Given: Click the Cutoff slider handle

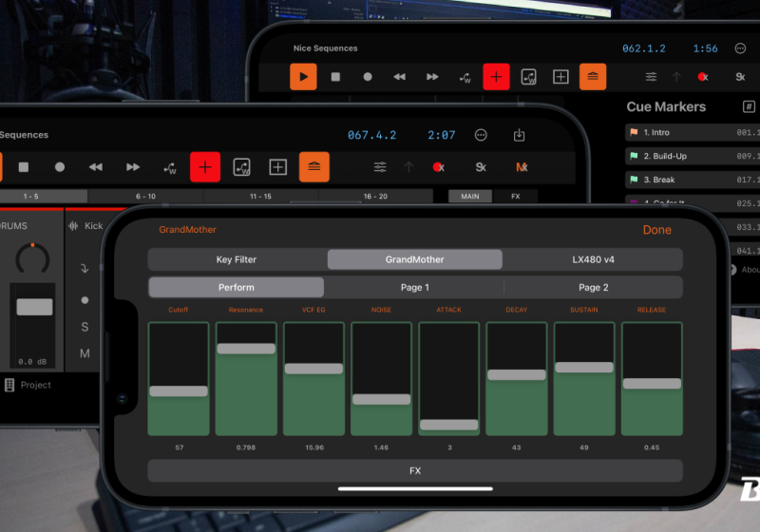Looking at the screenshot, I should tap(179, 390).
